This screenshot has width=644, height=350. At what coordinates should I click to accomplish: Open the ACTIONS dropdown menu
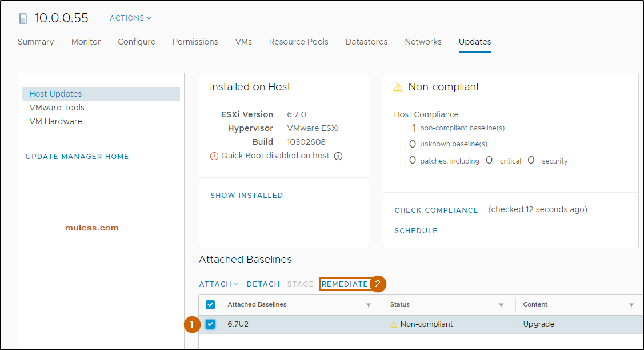click(130, 18)
